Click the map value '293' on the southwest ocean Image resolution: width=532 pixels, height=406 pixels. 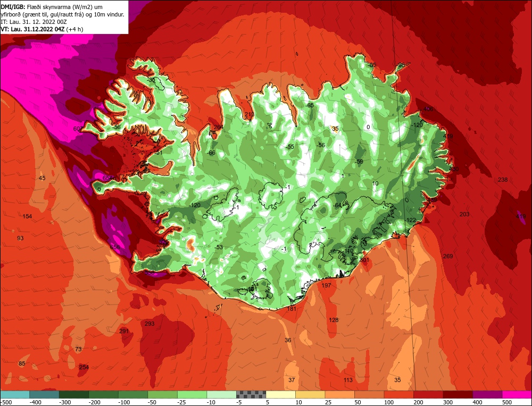[x=149, y=323]
